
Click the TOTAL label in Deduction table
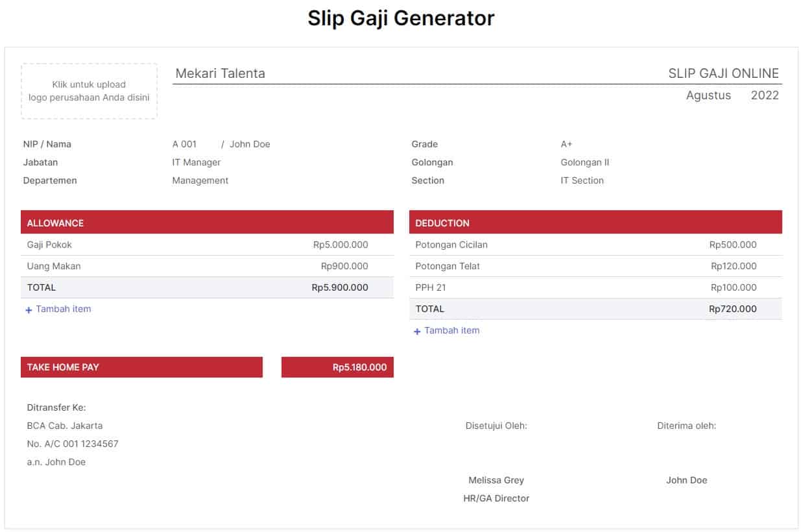[x=430, y=309]
